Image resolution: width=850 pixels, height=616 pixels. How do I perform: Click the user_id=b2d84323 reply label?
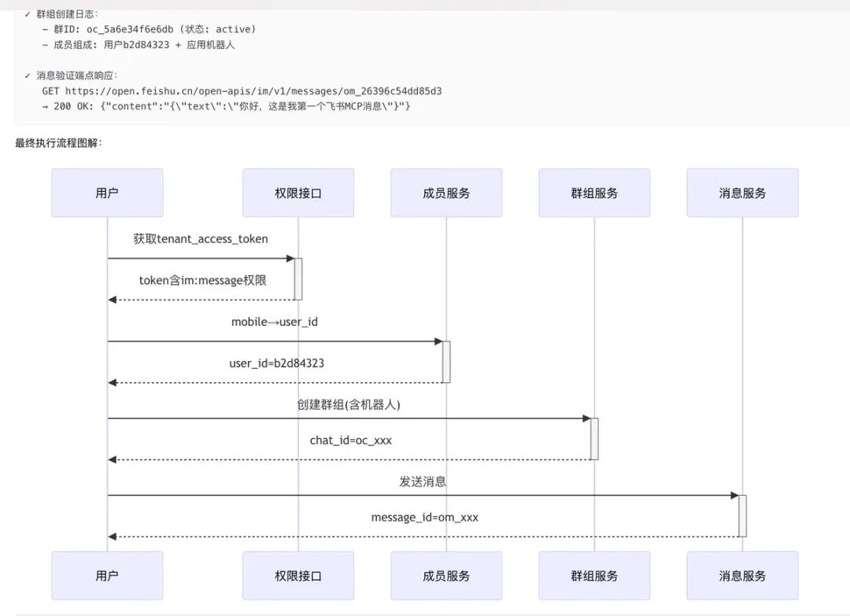coord(276,363)
